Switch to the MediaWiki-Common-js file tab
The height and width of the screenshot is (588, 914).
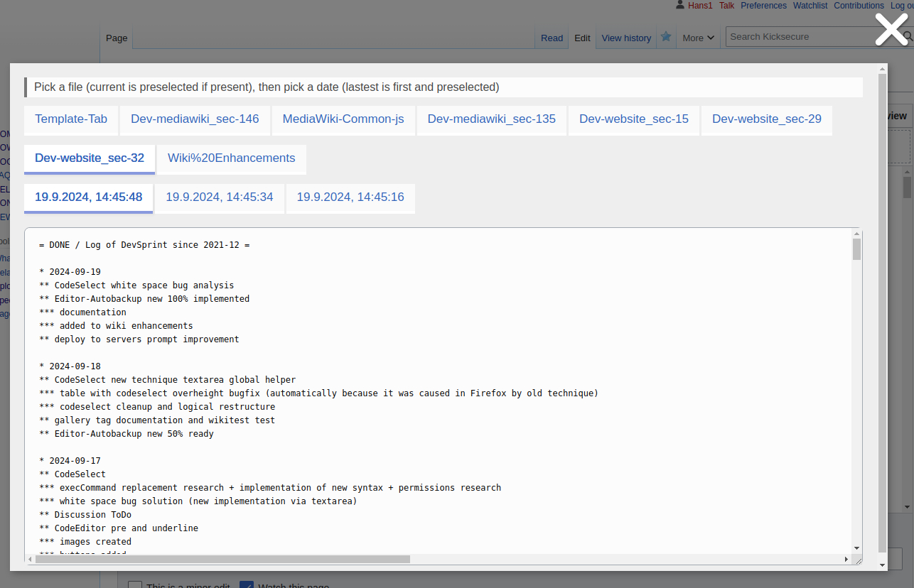click(x=343, y=119)
